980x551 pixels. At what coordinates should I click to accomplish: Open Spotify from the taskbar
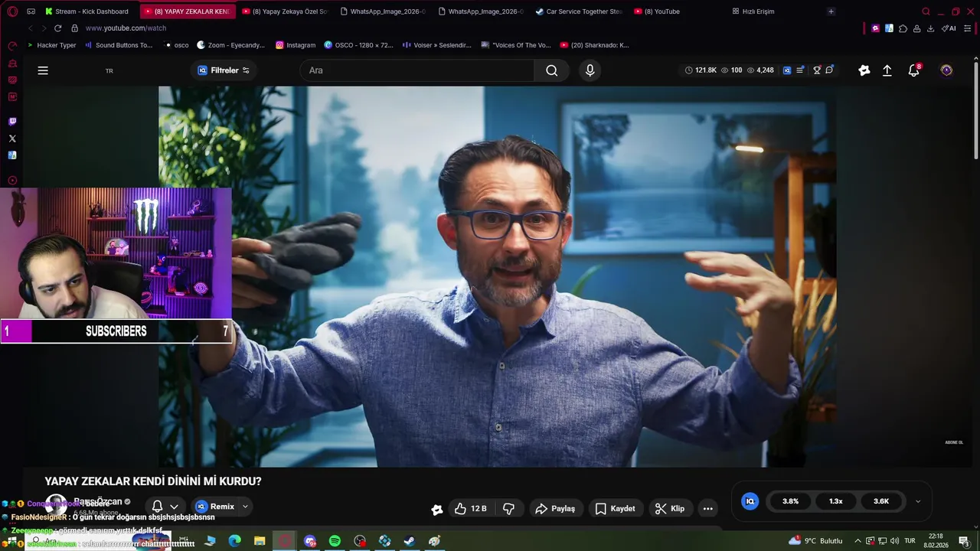pos(335,541)
